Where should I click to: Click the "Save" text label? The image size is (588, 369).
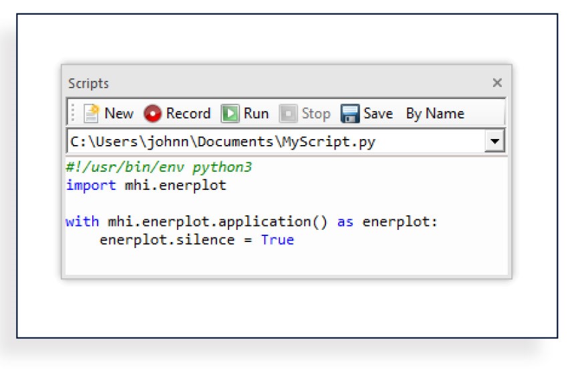point(378,114)
